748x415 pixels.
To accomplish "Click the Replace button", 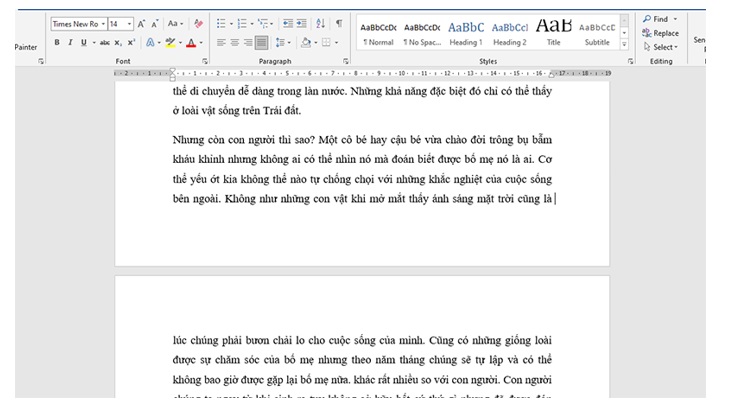I will click(x=661, y=33).
